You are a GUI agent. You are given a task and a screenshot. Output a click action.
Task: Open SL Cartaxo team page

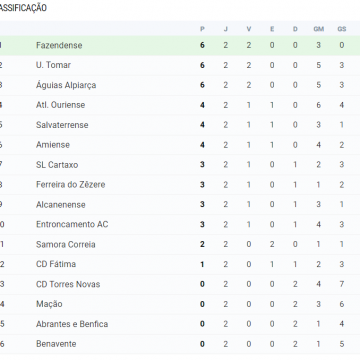tap(57, 165)
